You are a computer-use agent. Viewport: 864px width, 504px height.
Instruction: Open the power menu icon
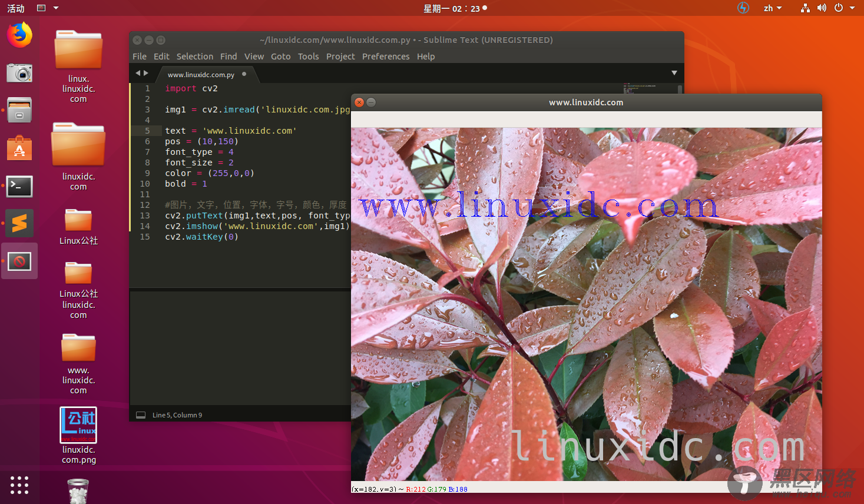click(838, 8)
